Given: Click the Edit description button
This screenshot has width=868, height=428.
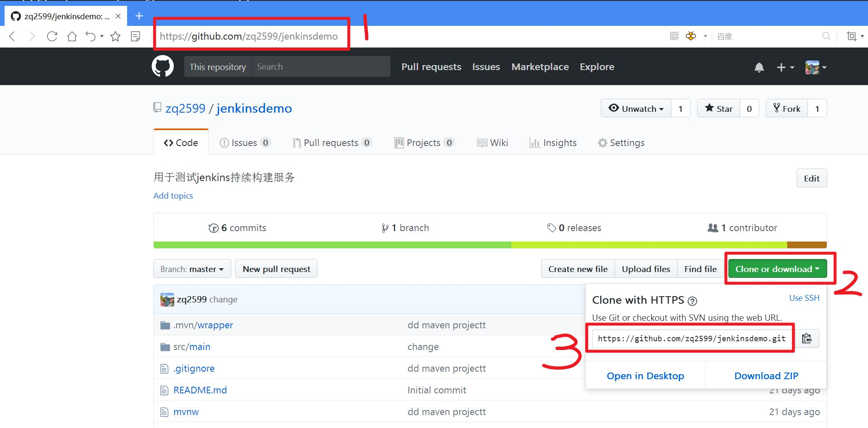Looking at the screenshot, I should (x=811, y=178).
